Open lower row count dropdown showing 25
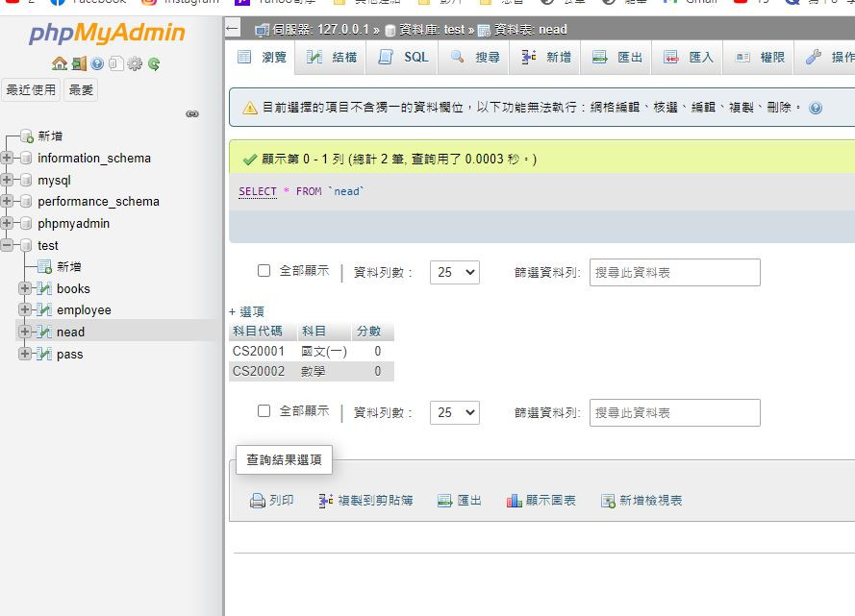 point(455,413)
